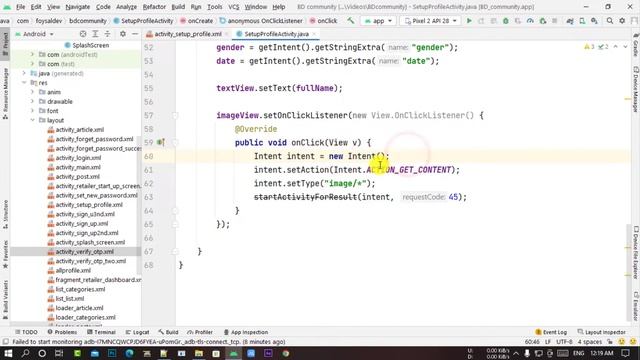This screenshot has width=640, height=360.
Task: Collapse the layout folder
Action: [32, 120]
